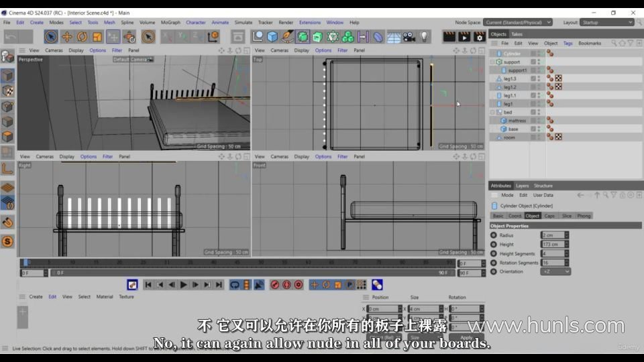Toggle visibility dots for base object
The height and width of the screenshot is (362, 644).
[539, 129]
